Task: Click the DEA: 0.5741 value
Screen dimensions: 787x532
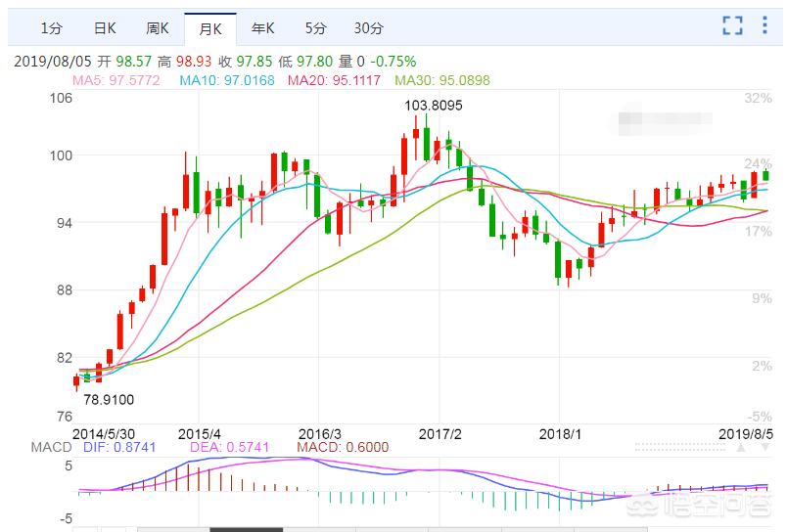Action: tap(229, 447)
